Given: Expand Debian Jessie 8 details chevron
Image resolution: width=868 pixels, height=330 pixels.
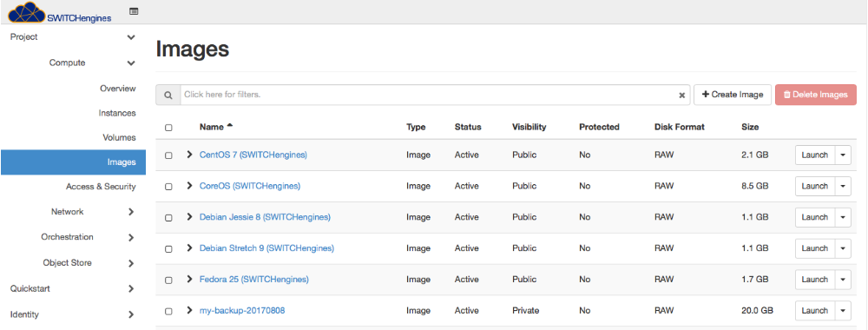Looking at the screenshot, I should [x=189, y=217].
